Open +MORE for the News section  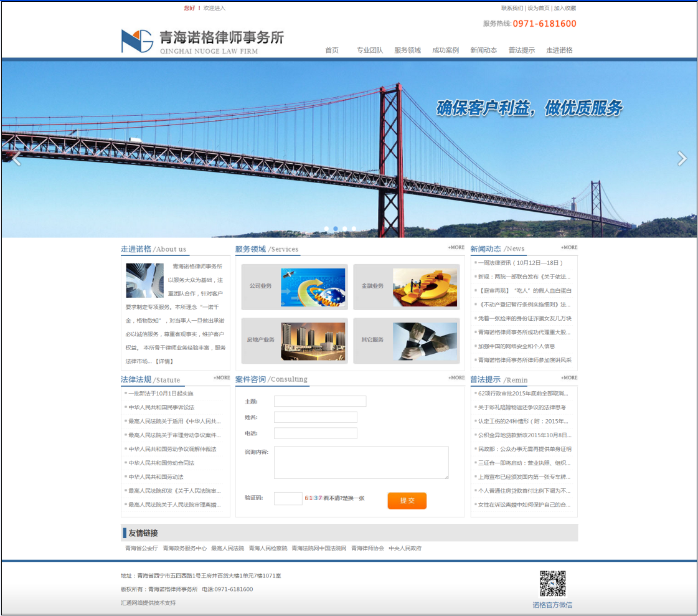[x=569, y=247]
